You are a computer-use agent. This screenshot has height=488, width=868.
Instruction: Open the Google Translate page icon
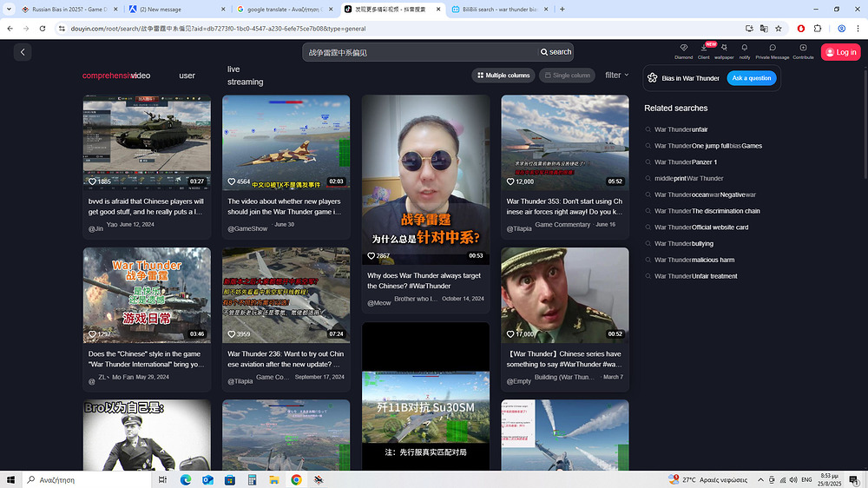click(x=764, y=29)
